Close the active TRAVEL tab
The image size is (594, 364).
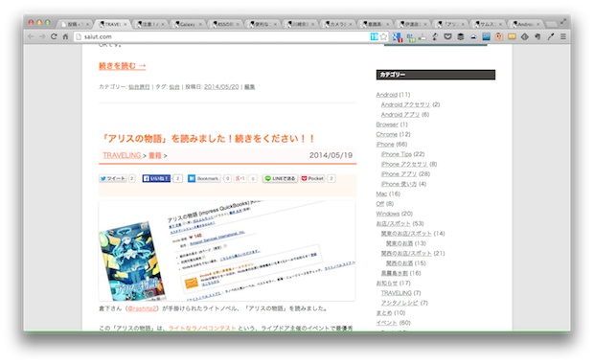coord(125,24)
